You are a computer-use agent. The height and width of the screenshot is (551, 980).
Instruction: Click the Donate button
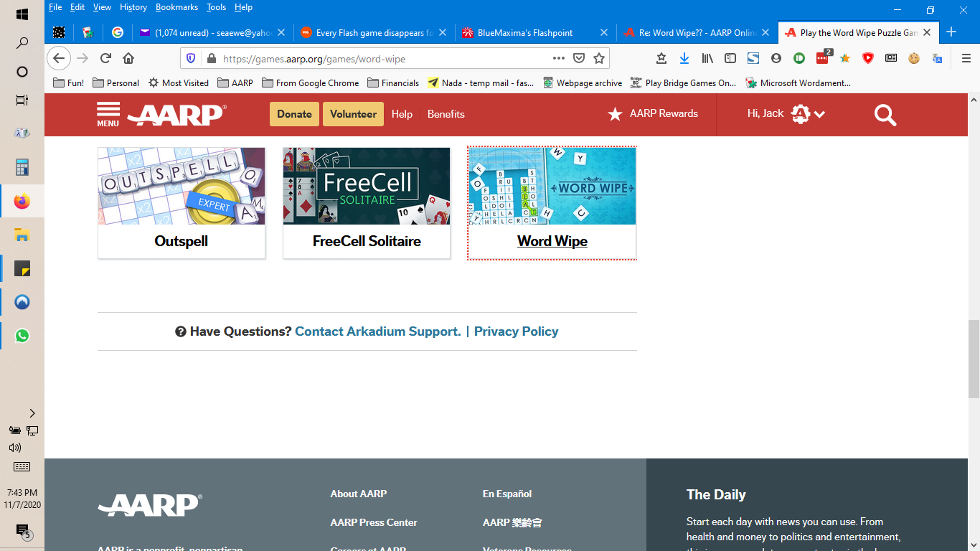point(294,114)
